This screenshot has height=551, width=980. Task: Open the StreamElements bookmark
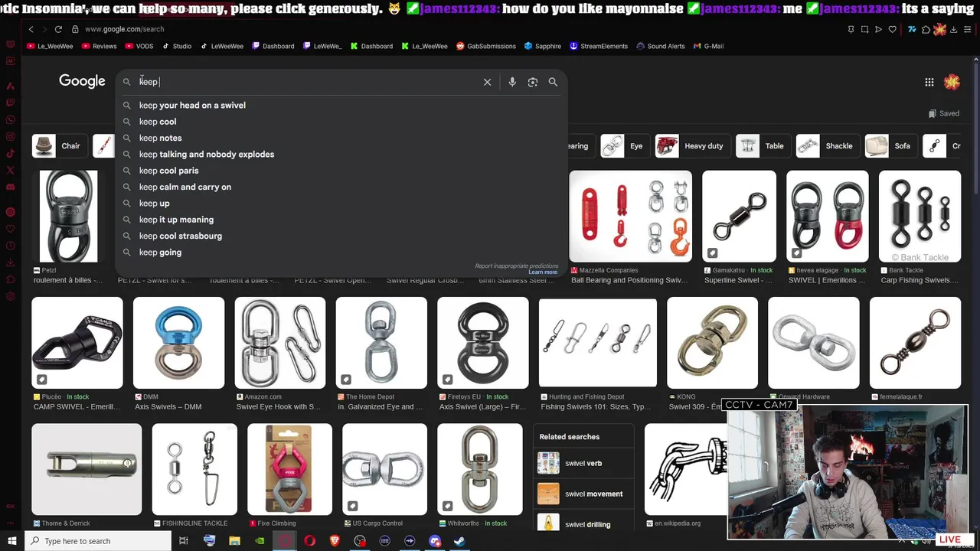pos(598,46)
